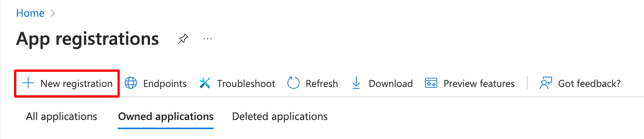The height and width of the screenshot is (139, 644).
Task: Select the New registration text label
Action: point(76,84)
